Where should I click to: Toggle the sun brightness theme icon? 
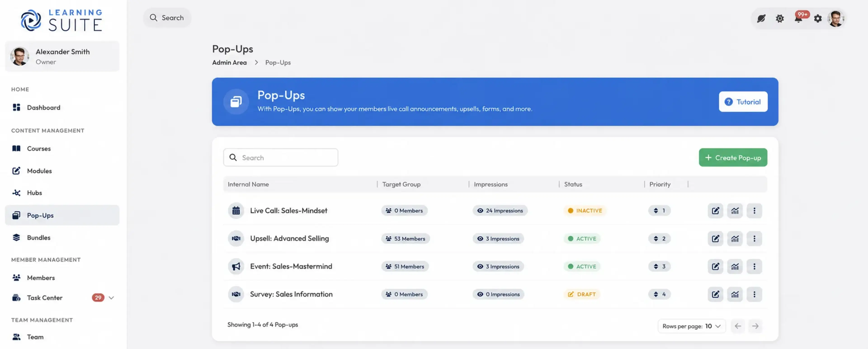point(780,19)
